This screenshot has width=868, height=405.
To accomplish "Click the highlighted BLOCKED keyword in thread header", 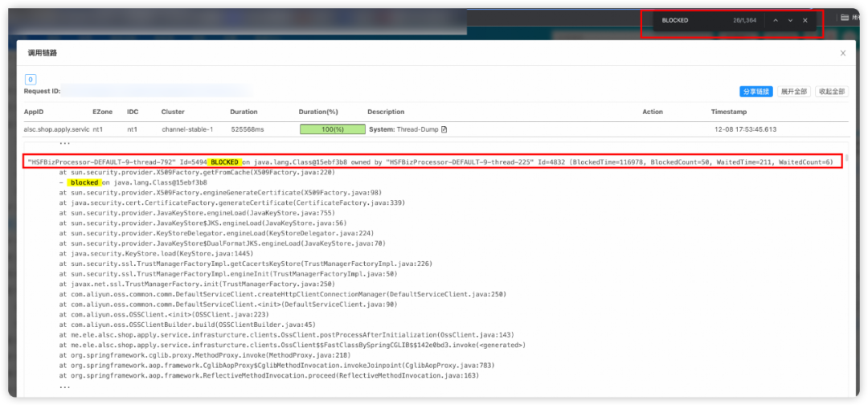I will point(224,162).
